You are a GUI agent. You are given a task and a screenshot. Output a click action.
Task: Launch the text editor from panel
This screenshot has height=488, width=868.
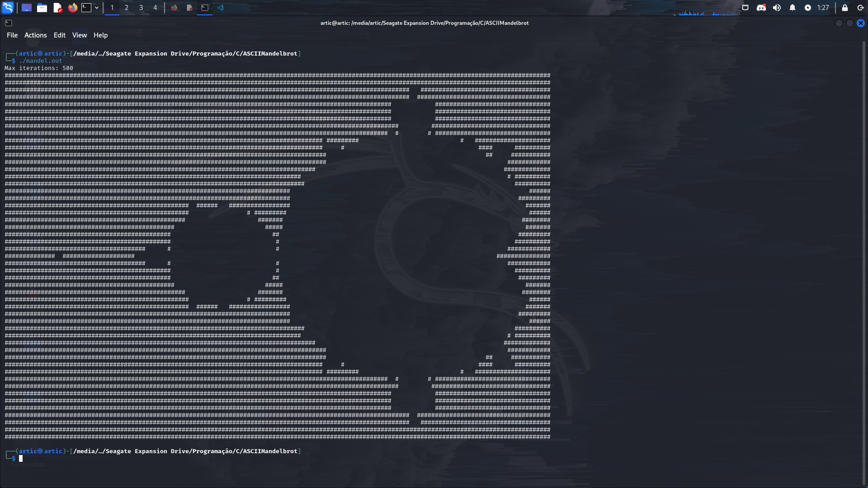coord(57,8)
